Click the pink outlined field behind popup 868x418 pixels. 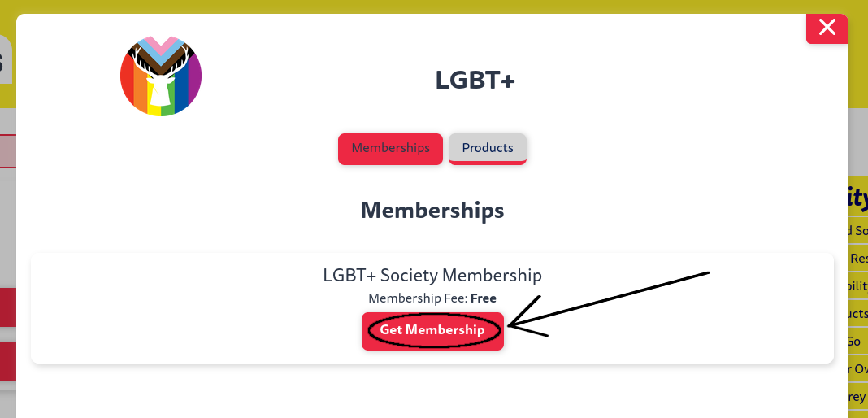pyautogui.click(x=8, y=151)
